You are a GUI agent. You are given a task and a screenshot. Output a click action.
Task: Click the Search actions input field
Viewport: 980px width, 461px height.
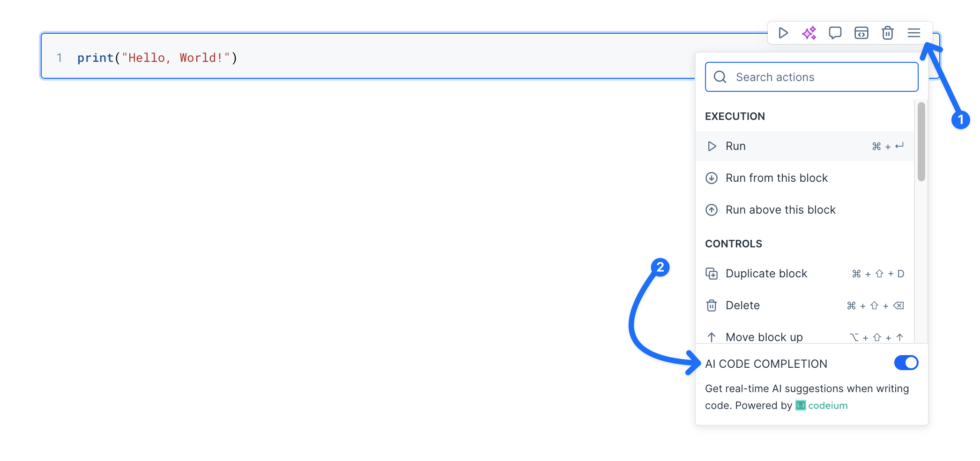(x=812, y=77)
